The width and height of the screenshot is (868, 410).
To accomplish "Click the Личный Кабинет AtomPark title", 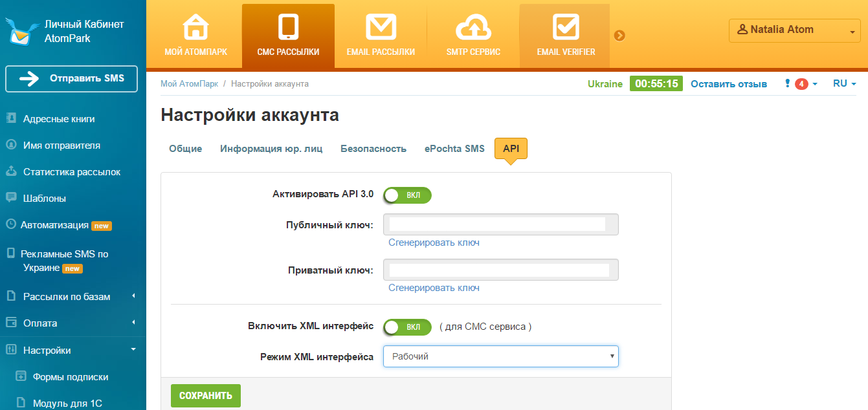I will tap(84, 31).
